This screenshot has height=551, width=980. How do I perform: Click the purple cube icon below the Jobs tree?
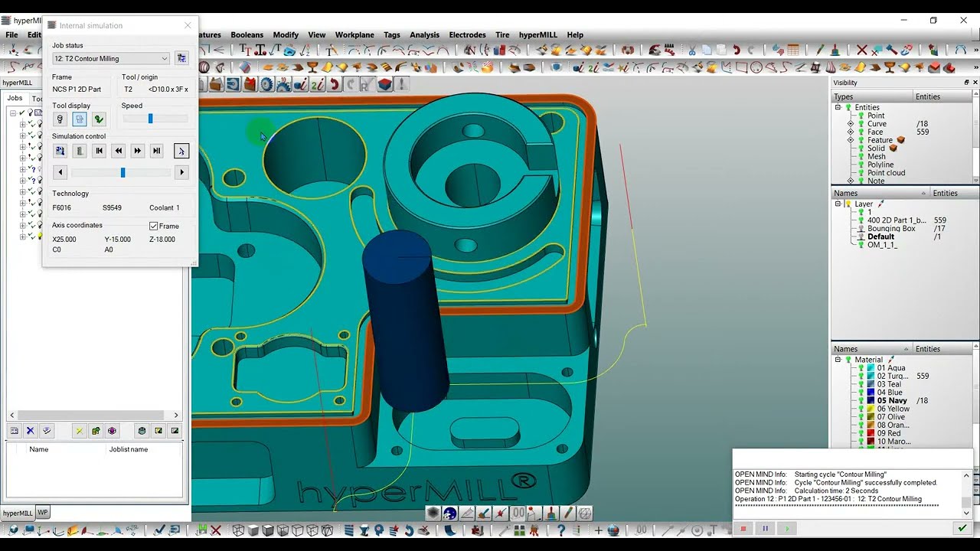pyautogui.click(x=112, y=431)
